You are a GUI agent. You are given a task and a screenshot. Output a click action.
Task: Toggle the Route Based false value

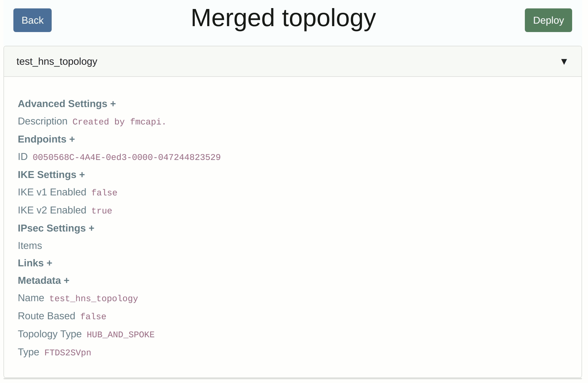tap(93, 316)
